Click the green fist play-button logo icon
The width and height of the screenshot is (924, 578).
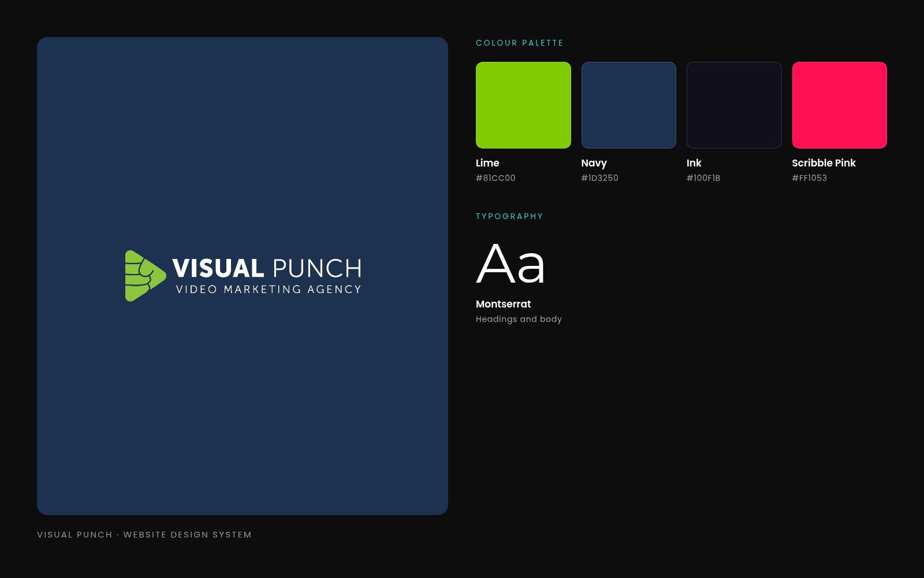[146, 276]
